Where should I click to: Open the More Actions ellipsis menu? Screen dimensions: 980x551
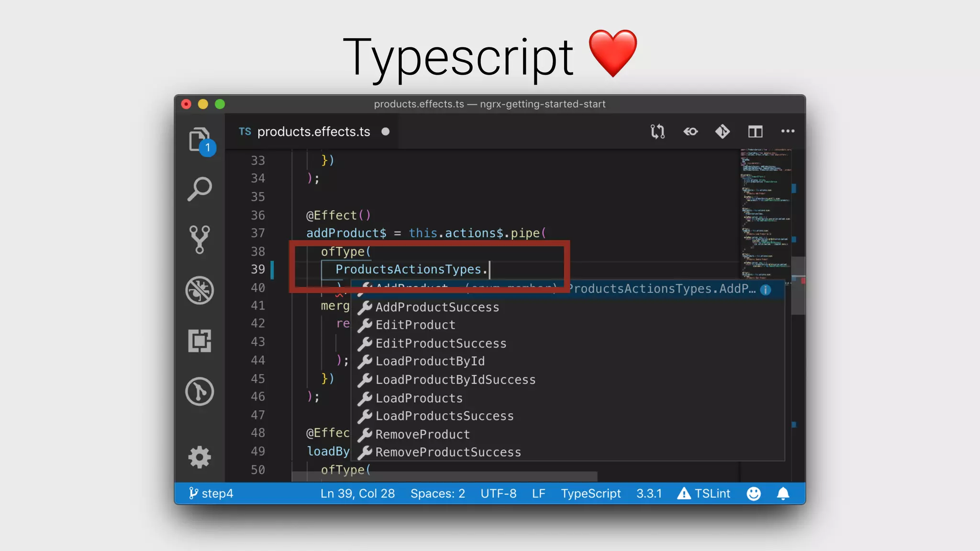point(788,131)
